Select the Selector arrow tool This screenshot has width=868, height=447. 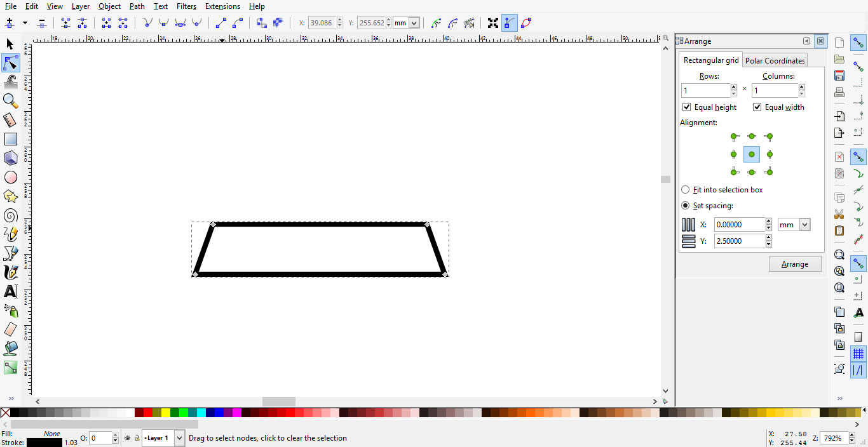pos(10,44)
